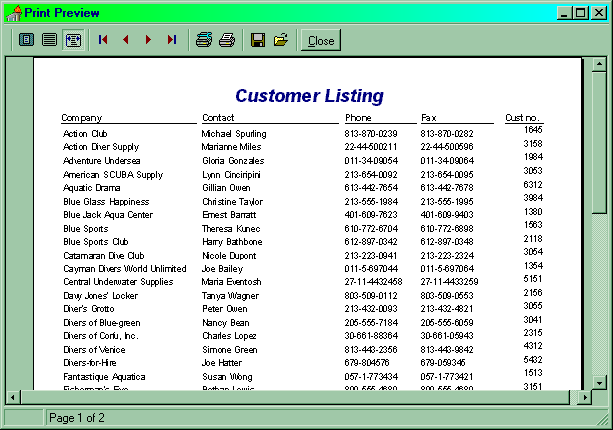Click phone number 813-870-0239
Viewport: 613px width, 430px height.
371,134
